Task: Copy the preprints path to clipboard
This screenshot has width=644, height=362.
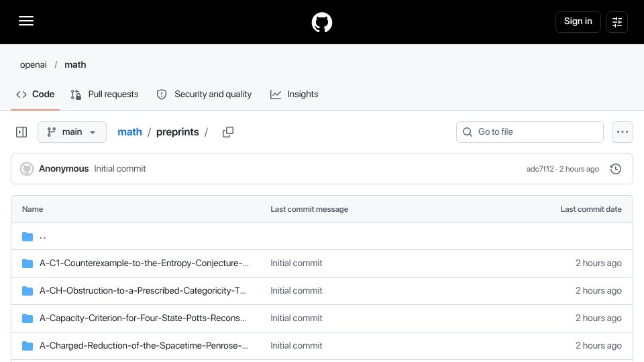Action: click(228, 132)
